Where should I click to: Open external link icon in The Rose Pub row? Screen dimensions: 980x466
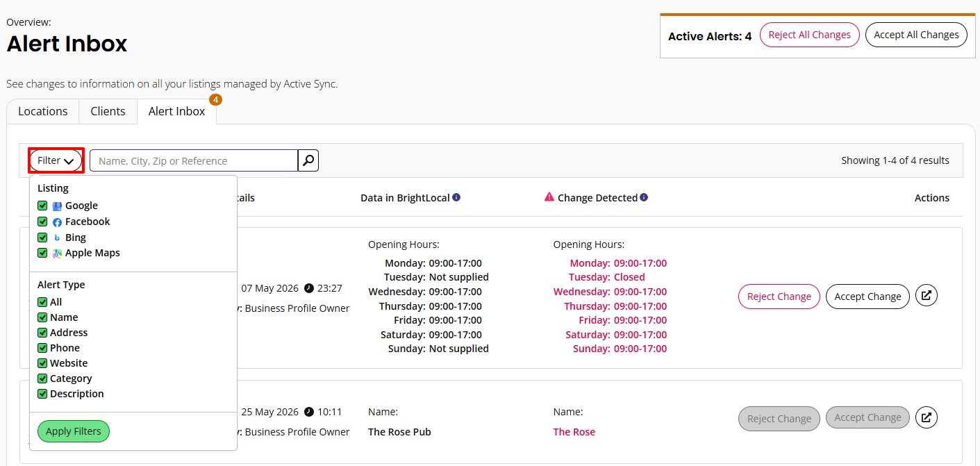pos(927,417)
